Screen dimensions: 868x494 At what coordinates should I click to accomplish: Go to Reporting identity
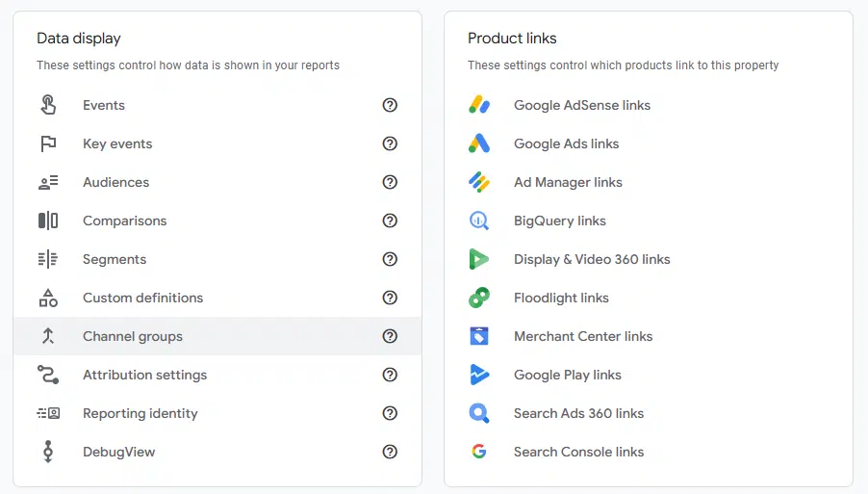tap(140, 413)
